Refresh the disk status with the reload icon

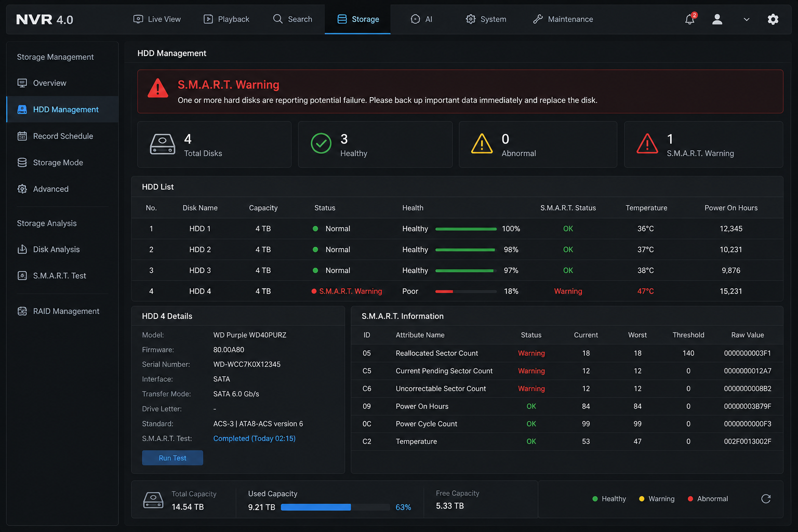pyautogui.click(x=766, y=499)
